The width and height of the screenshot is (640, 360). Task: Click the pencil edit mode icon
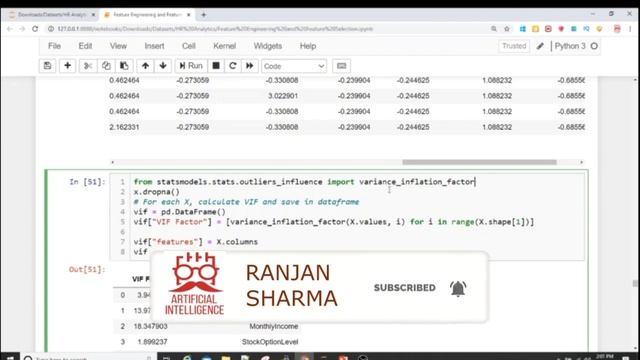(540, 46)
